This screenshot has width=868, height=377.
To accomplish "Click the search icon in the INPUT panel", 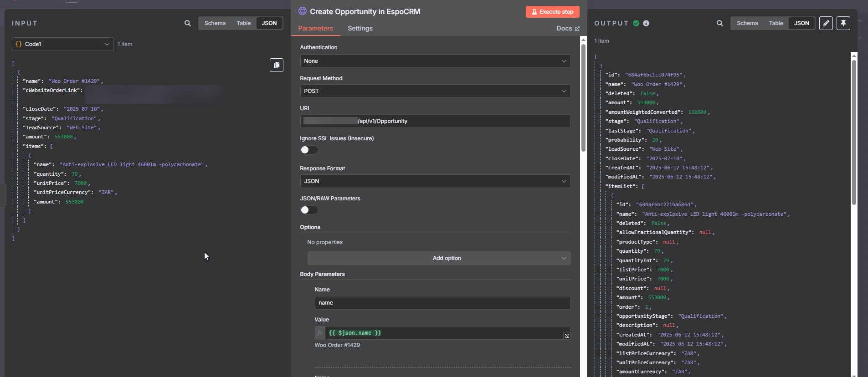I will [187, 23].
